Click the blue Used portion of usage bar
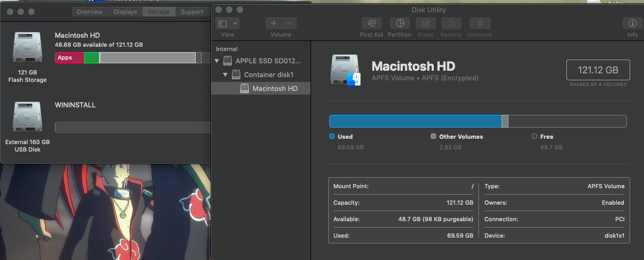This screenshot has width=644, height=260. pyautogui.click(x=415, y=121)
